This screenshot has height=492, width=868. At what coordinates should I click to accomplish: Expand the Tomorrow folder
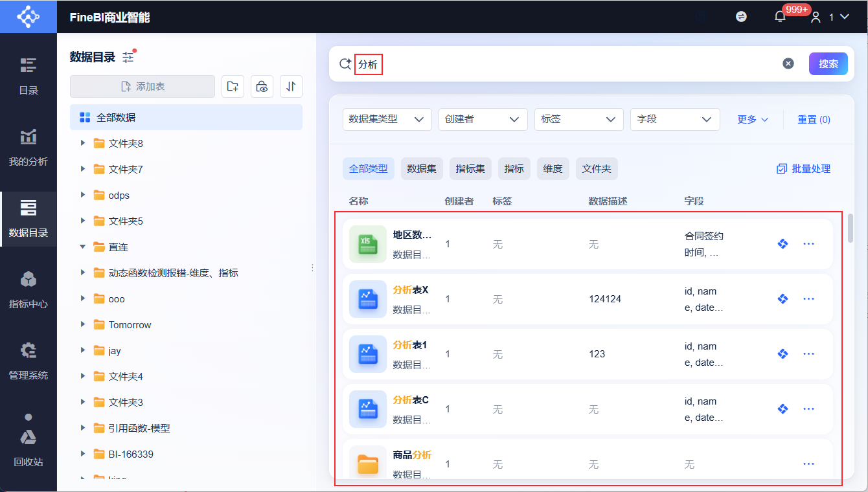(x=83, y=324)
